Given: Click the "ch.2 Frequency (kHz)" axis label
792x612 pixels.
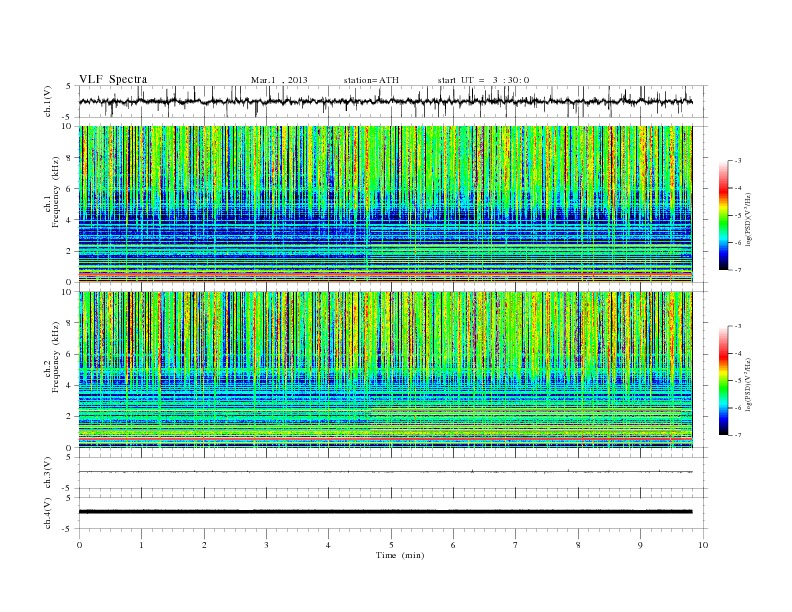Looking at the screenshot, I should click(52, 357).
